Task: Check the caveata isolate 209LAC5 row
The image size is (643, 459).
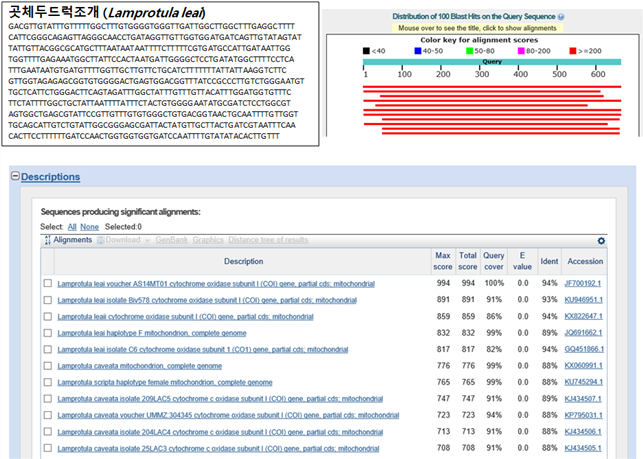Action: [x=48, y=398]
